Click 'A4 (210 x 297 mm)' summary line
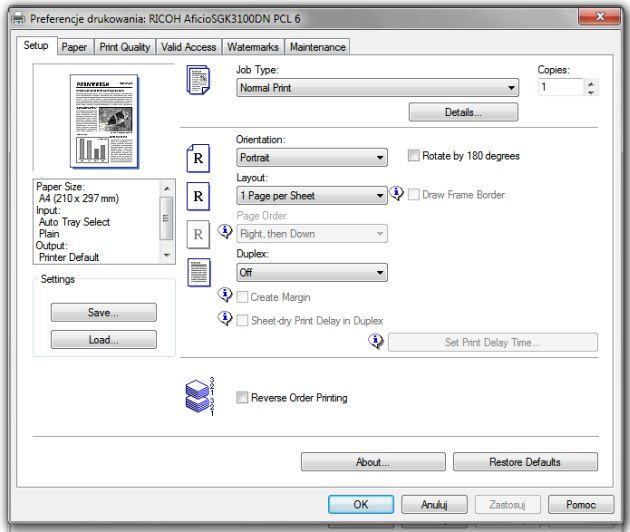630x532 pixels. pos(79,198)
